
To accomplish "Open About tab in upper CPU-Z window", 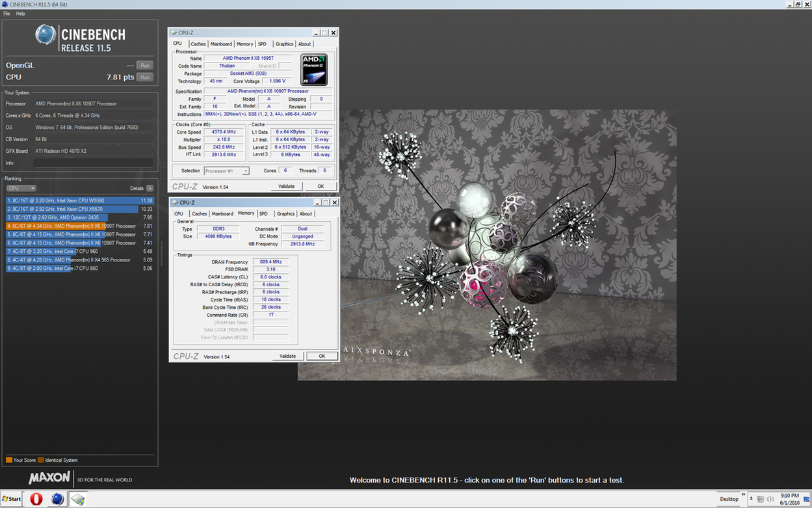I will pos(304,44).
